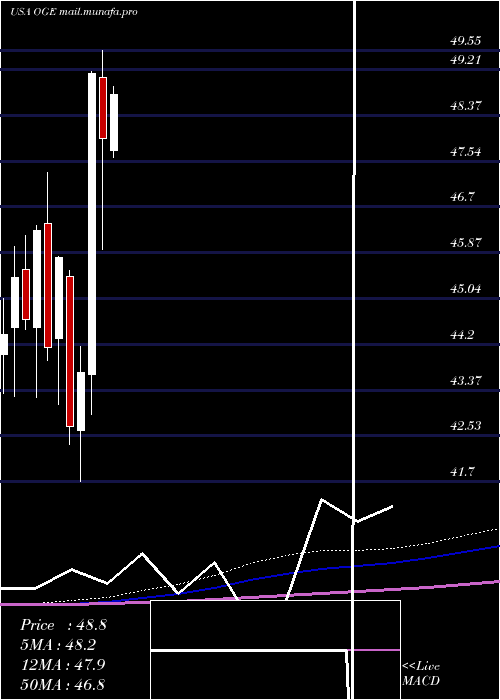500x700 pixels.
Task: Click the Price : 48.8 readout
Action: [63, 625]
